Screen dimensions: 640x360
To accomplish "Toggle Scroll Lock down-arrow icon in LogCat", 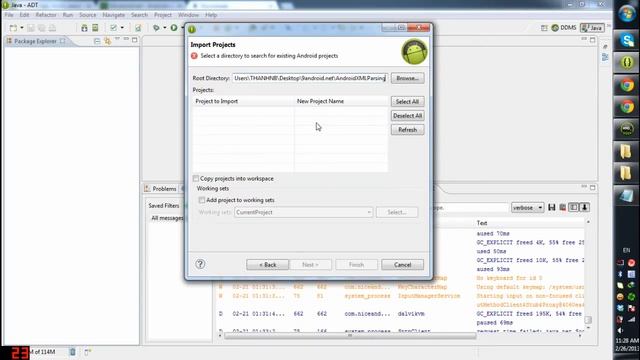I will pyautogui.click(x=584, y=207).
